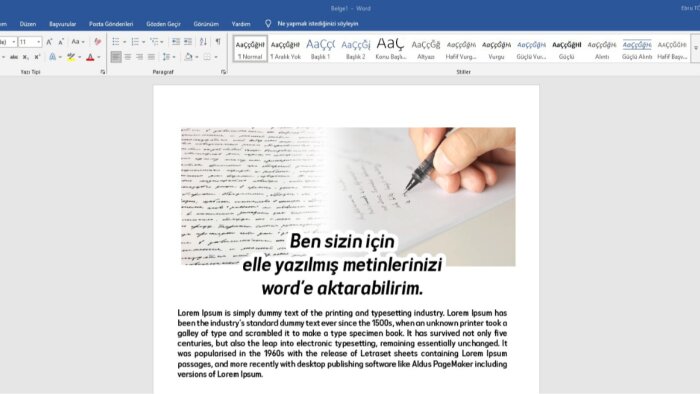Toggle subscript formatting
The width and height of the screenshot is (700, 394).
tap(26, 57)
